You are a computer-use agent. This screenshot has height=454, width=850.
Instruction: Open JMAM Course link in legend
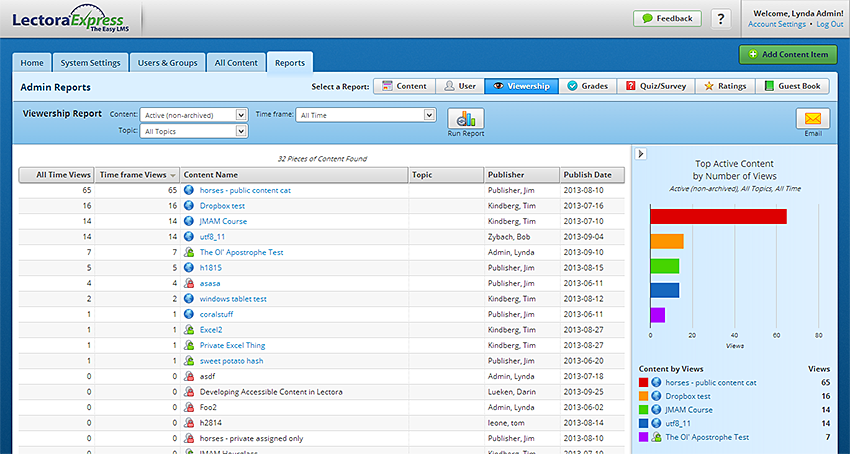[689, 410]
